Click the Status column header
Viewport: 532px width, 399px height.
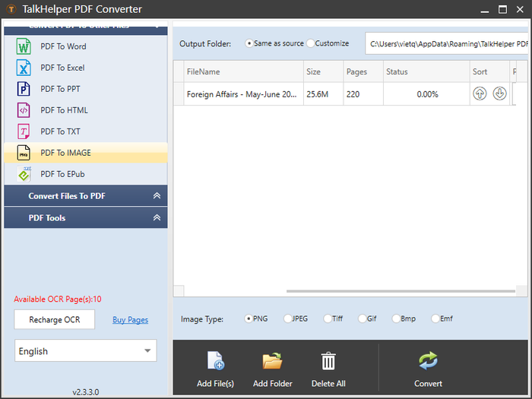point(426,71)
